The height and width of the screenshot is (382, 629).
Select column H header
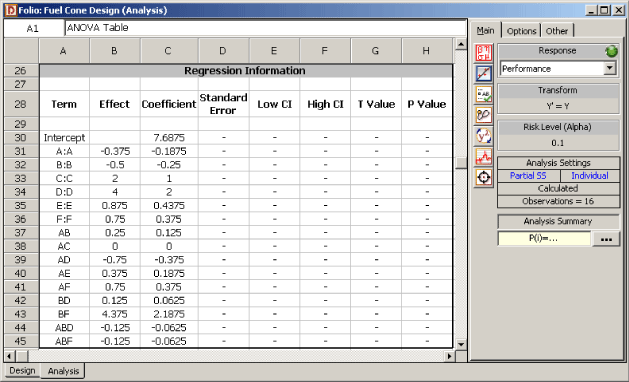tap(427, 51)
